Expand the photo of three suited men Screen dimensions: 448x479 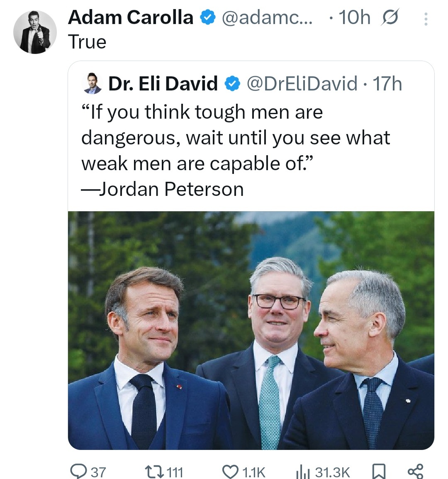[x=251, y=330]
